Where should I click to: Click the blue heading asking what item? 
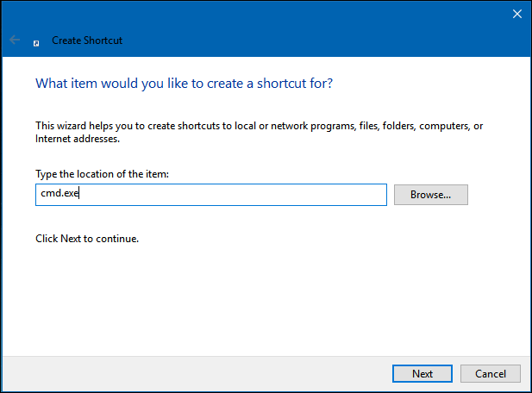(x=184, y=84)
